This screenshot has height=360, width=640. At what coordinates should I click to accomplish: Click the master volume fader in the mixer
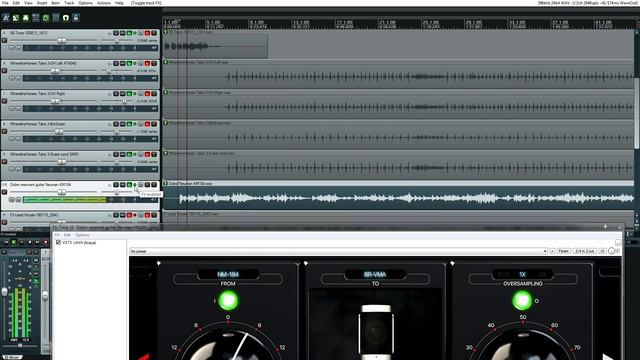coord(4,291)
